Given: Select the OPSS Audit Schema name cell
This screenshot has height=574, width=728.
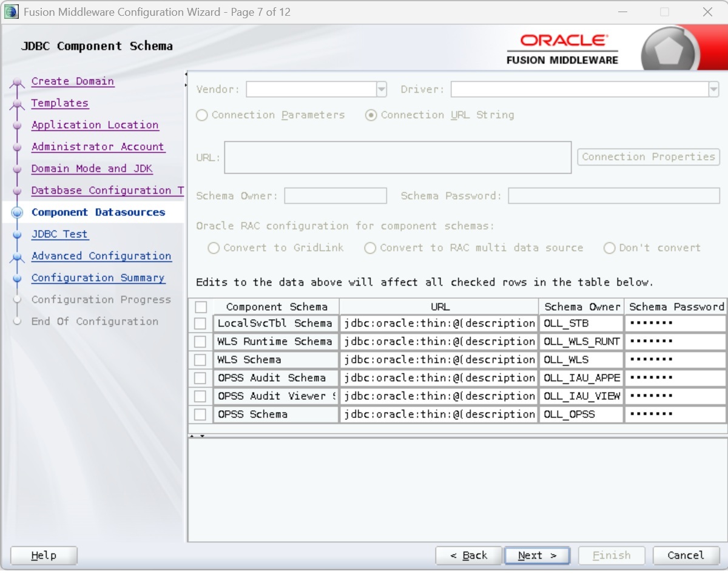Looking at the screenshot, I should tap(276, 379).
